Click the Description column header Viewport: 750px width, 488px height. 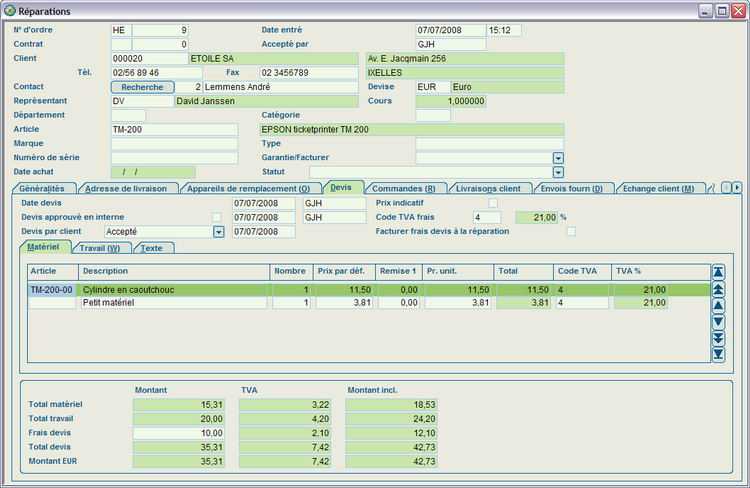click(x=174, y=271)
